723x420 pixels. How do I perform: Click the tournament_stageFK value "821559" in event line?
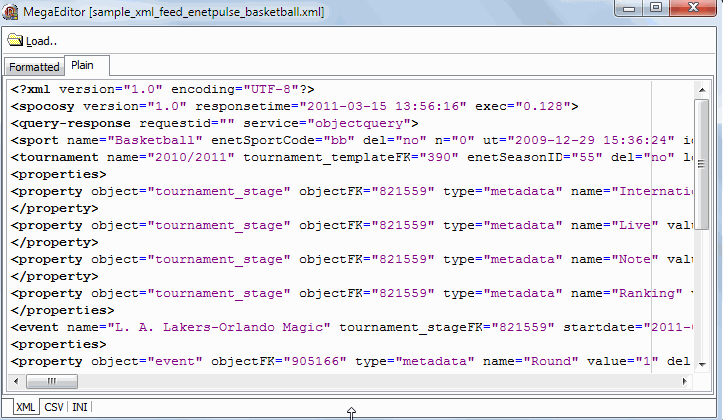pos(522,327)
